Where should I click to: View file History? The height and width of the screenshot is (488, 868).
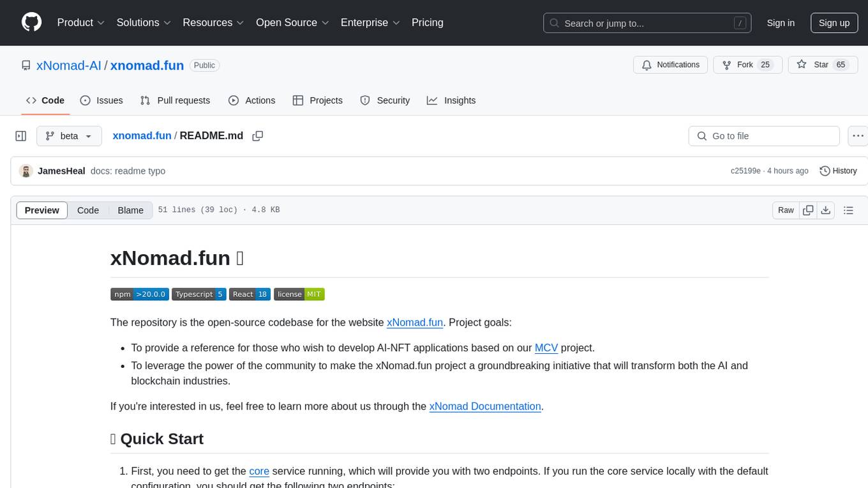[x=838, y=171]
